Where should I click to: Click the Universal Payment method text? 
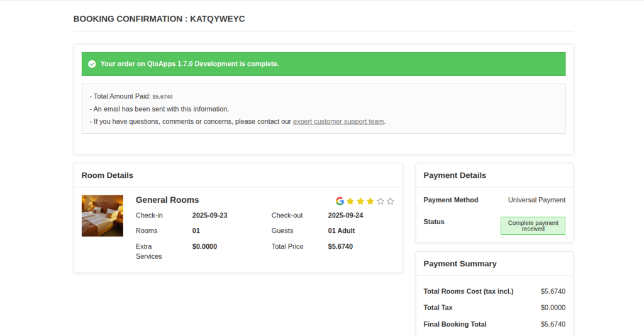click(536, 200)
